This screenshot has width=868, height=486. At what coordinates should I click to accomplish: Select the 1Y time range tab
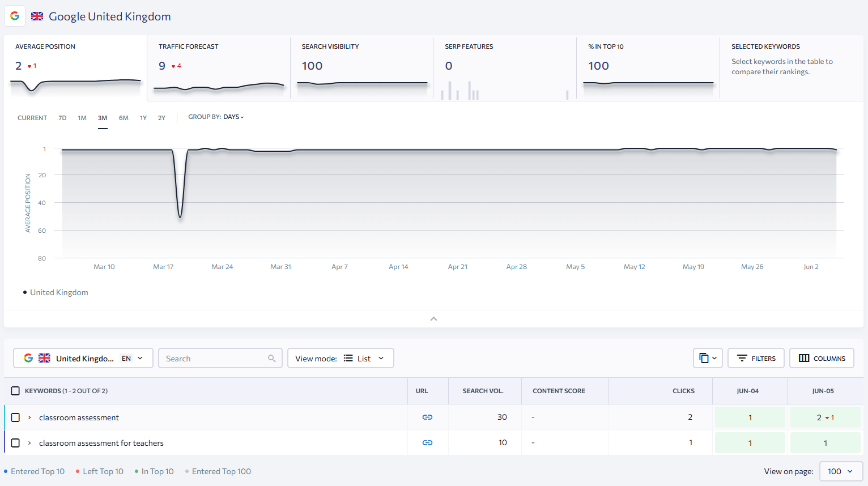143,118
